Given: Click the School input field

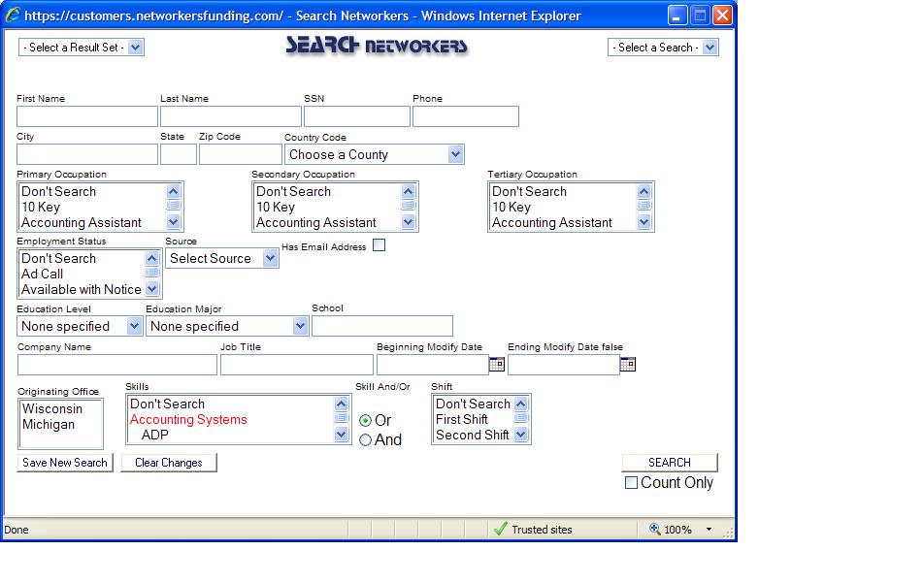Looking at the screenshot, I should [x=382, y=326].
